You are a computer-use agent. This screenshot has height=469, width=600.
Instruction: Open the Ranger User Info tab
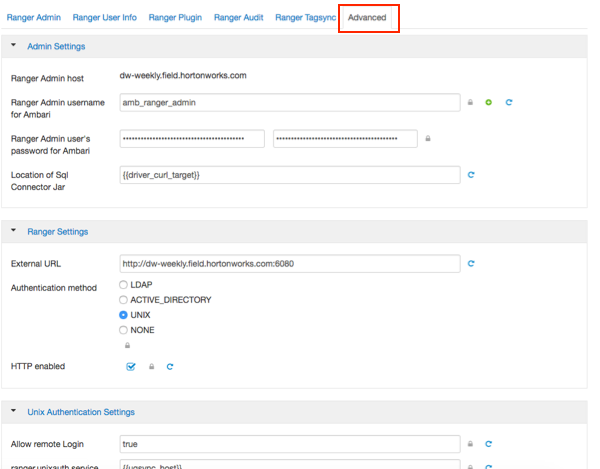[x=104, y=18]
